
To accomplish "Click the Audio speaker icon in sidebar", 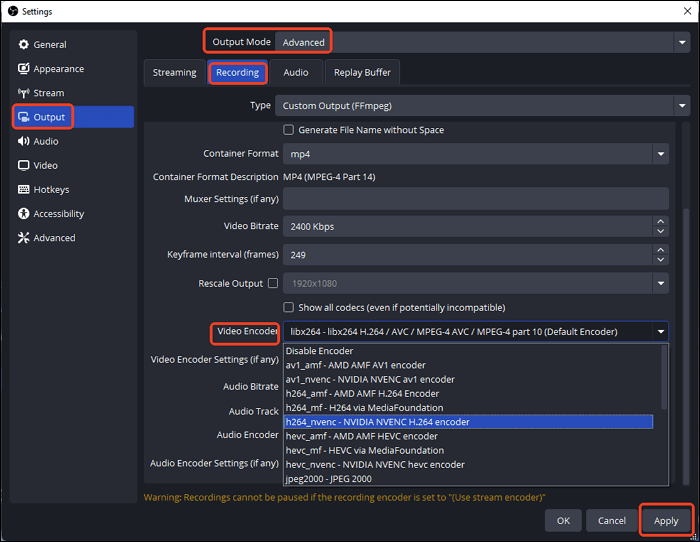I will (x=24, y=142).
